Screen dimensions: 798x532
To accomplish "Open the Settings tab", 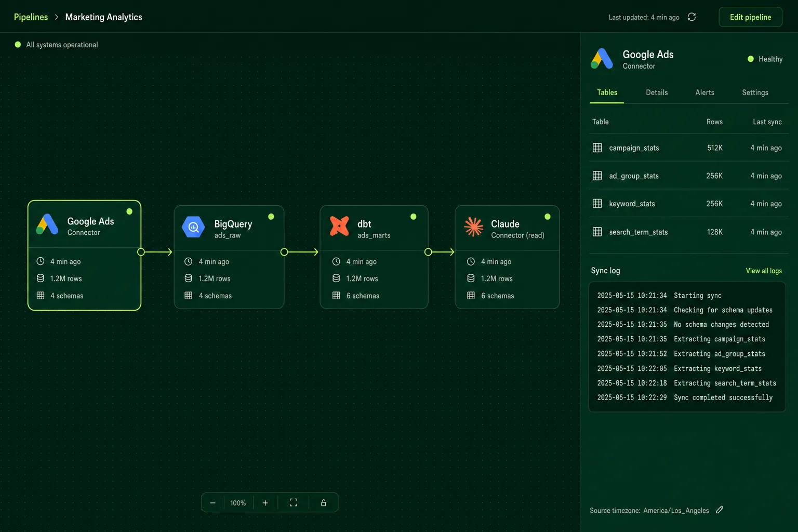I will (x=755, y=92).
